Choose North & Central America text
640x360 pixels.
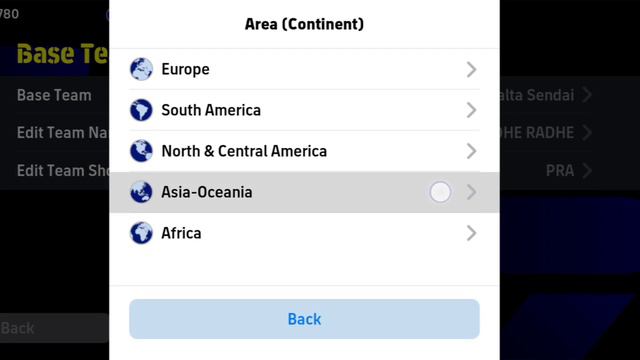coord(244,151)
